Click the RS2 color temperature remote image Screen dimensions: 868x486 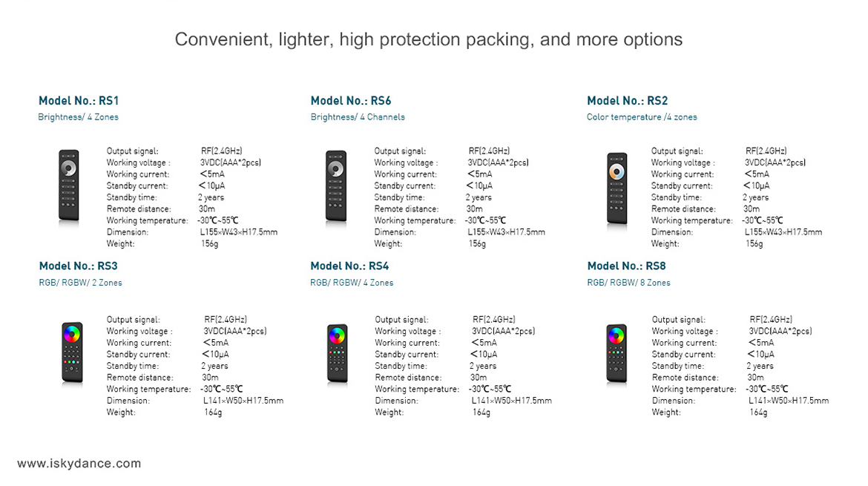pos(617,188)
